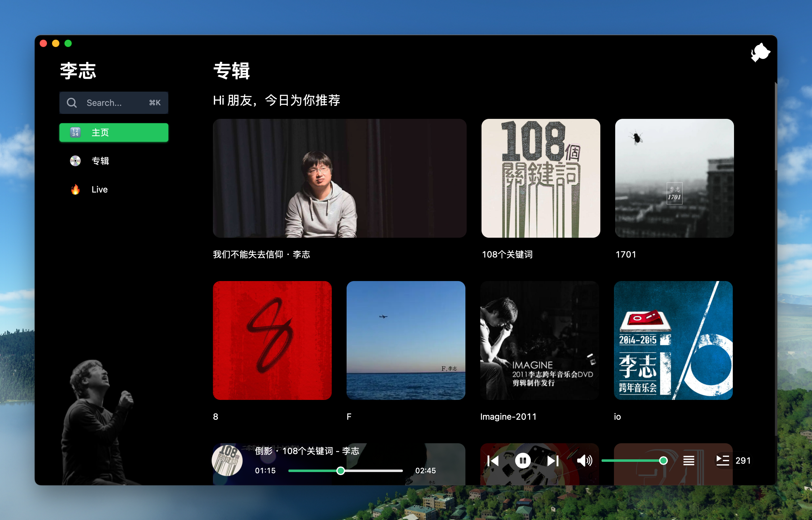
Task: Click the search input field
Action: pos(115,103)
